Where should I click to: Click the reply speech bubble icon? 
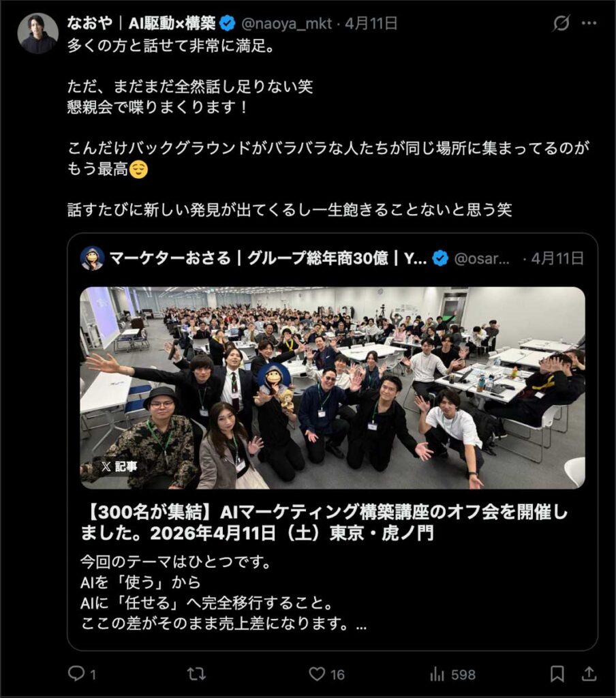(x=76, y=673)
